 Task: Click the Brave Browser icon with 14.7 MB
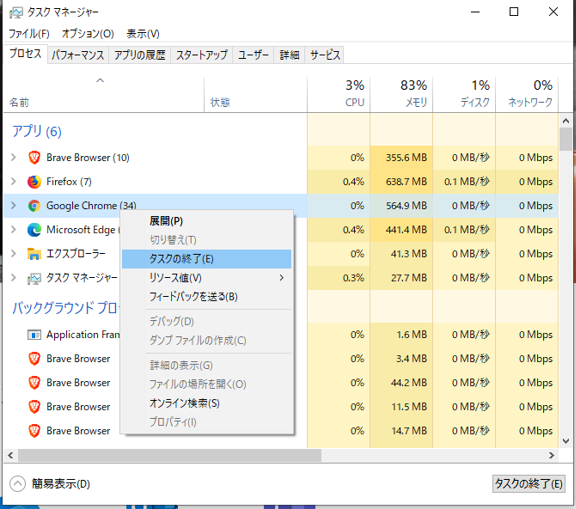pos(34,431)
